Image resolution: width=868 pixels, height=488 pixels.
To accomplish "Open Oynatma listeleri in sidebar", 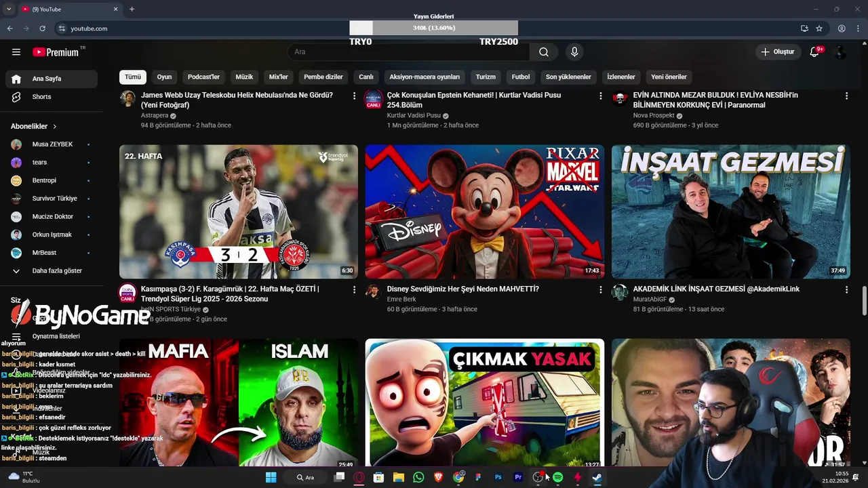I will coord(52,336).
